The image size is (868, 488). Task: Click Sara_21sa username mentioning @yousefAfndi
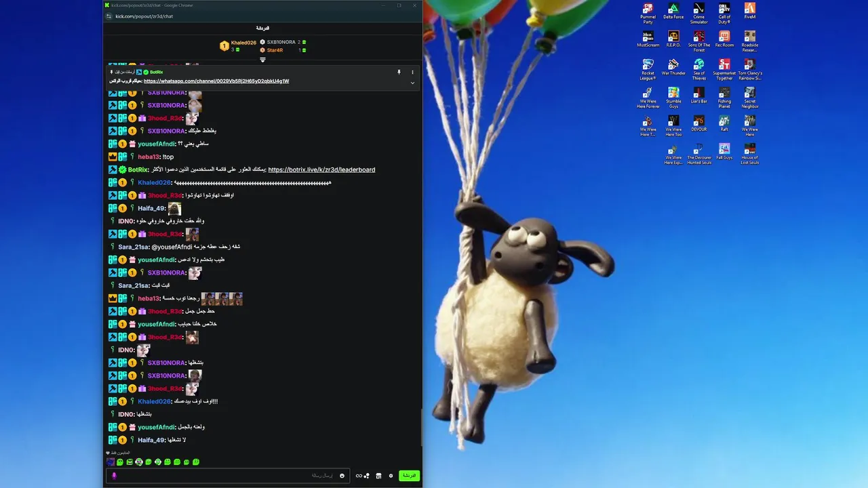(134, 247)
